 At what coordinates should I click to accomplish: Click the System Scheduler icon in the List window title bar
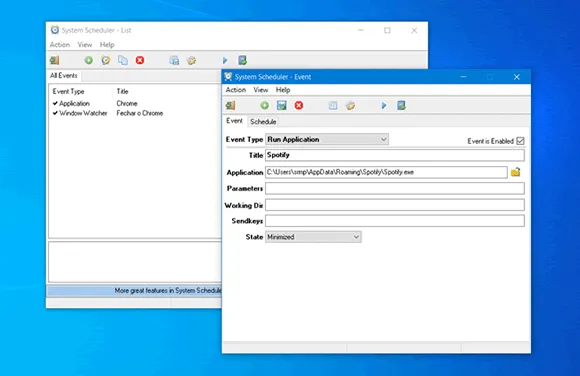(55, 30)
